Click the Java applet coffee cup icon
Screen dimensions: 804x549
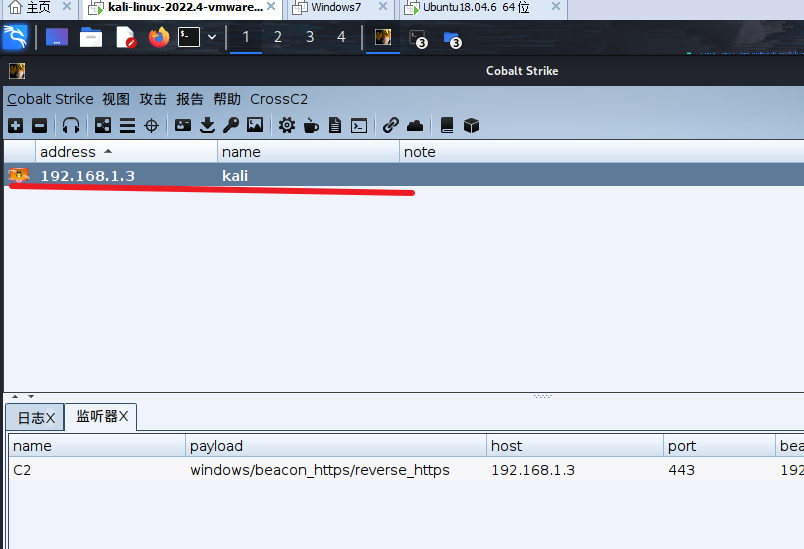pyautogui.click(x=311, y=126)
